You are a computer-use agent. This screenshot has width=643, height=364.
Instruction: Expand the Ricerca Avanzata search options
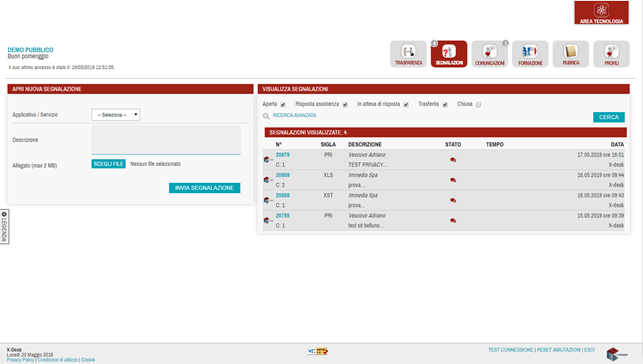(294, 116)
